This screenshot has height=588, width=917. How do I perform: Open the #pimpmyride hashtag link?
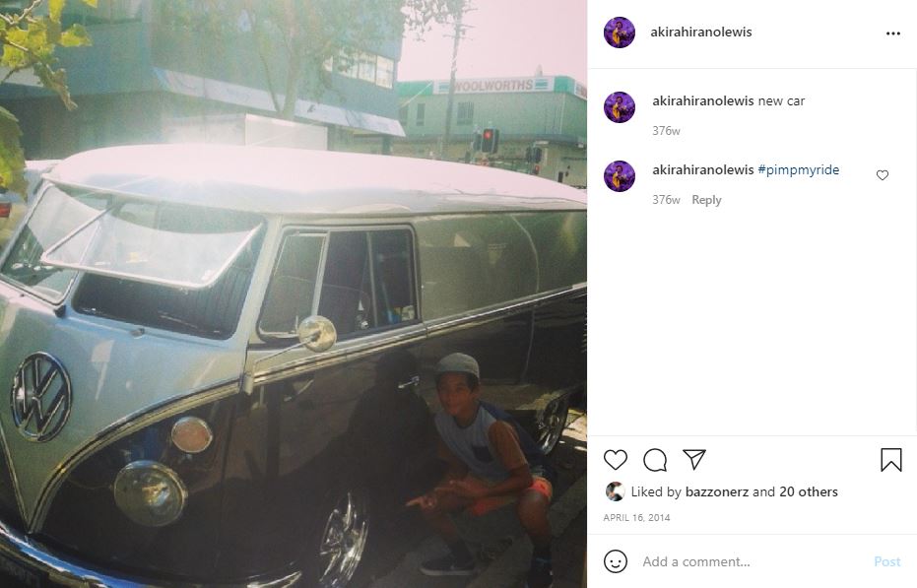(798, 169)
